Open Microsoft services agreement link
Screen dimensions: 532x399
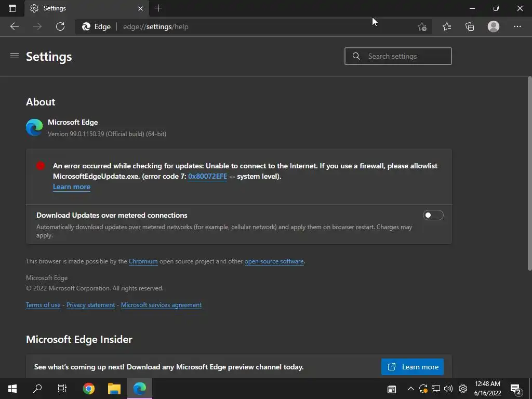pos(161,304)
